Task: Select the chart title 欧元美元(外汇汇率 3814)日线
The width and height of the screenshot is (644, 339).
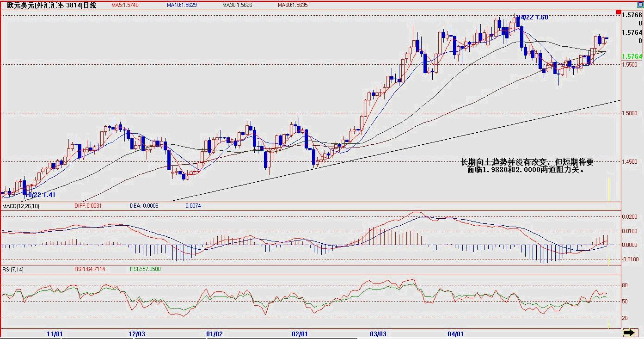Action: tap(51, 5)
